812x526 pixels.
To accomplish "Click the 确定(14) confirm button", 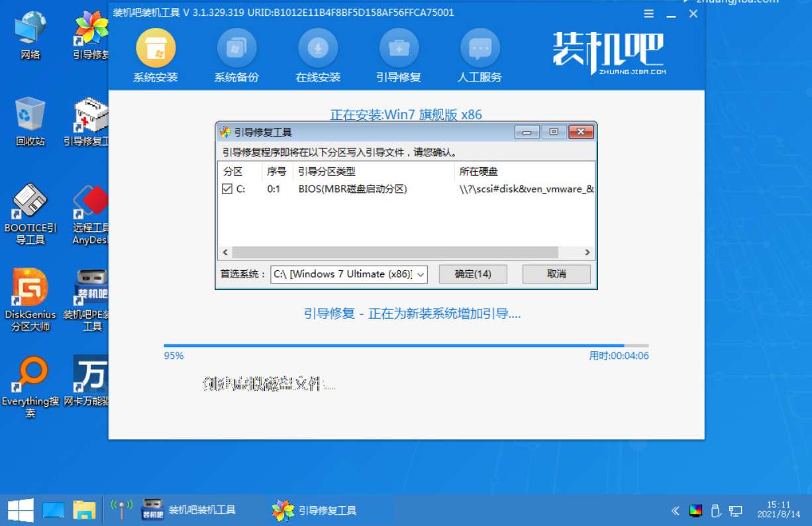I will point(473,274).
